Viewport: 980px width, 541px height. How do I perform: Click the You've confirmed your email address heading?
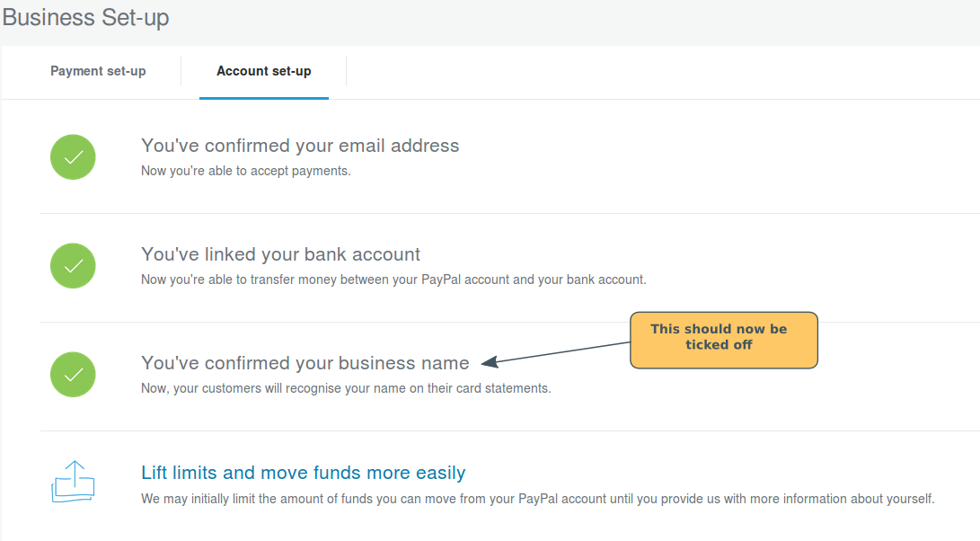[300, 145]
